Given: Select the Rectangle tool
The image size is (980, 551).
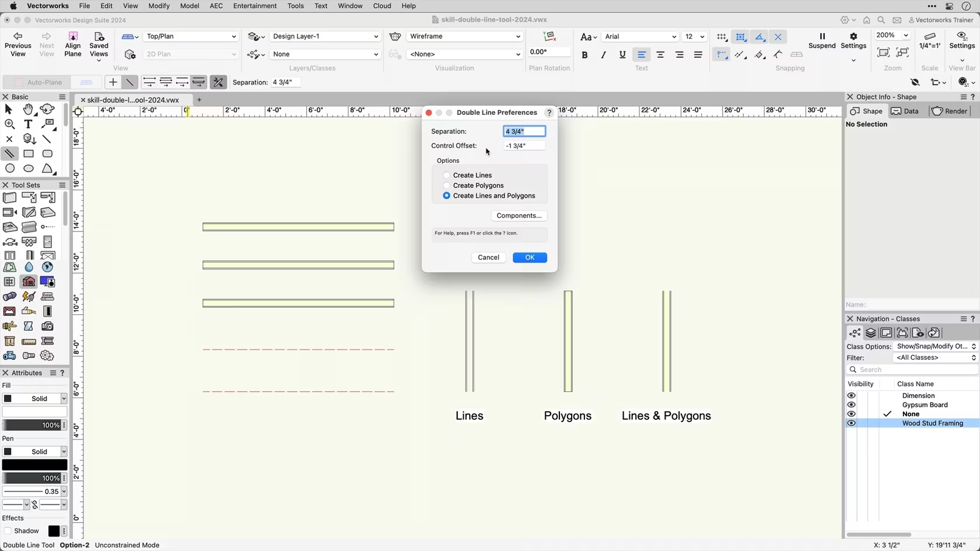Looking at the screenshot, I should (29, 154).
